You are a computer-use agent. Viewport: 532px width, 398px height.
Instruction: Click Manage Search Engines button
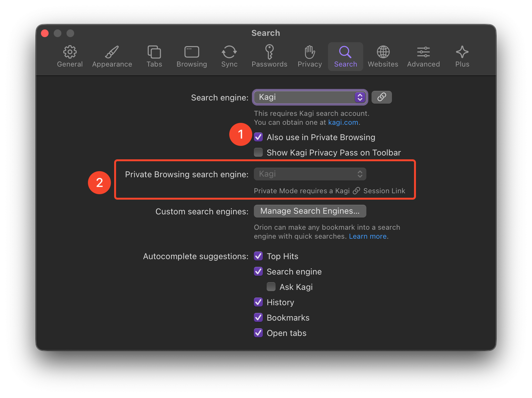[310, 211]
